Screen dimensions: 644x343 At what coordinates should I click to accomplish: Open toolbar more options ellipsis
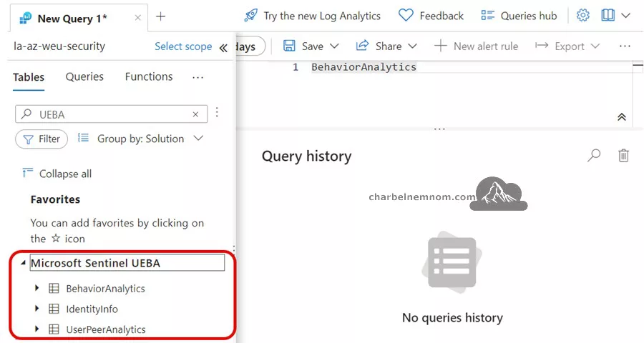pyautogui.click(x=625, y=46)
